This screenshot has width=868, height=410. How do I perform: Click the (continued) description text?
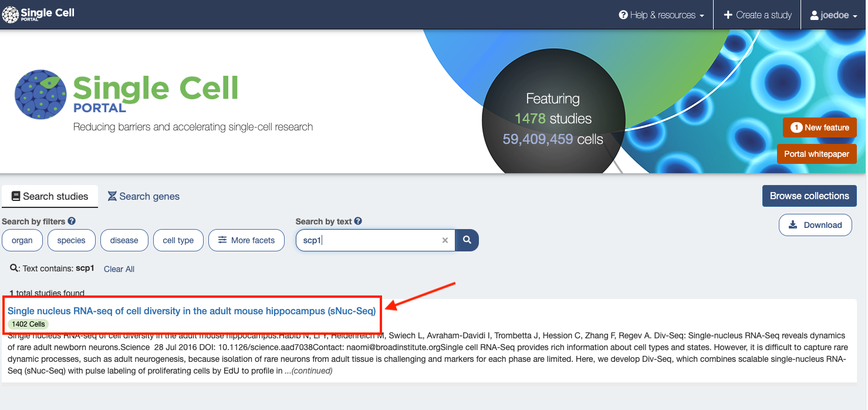pos(309,371)
